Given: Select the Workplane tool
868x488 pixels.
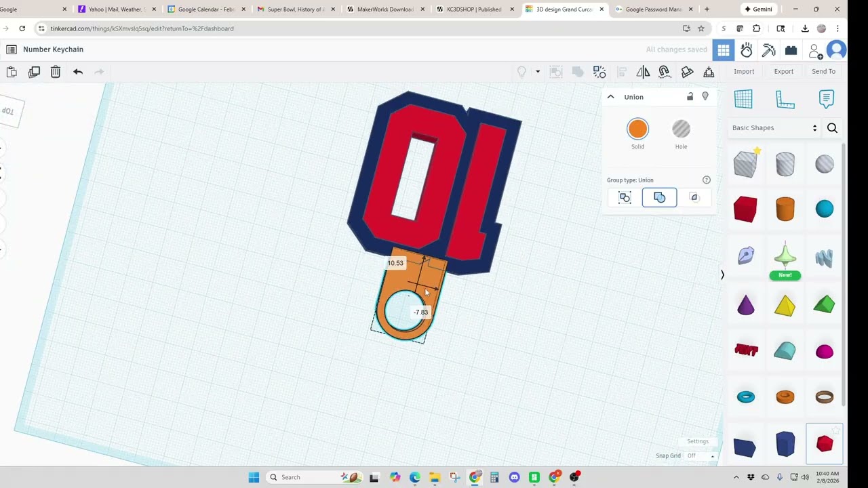Looking at the screenshot, I should click(x=743, y=99).
